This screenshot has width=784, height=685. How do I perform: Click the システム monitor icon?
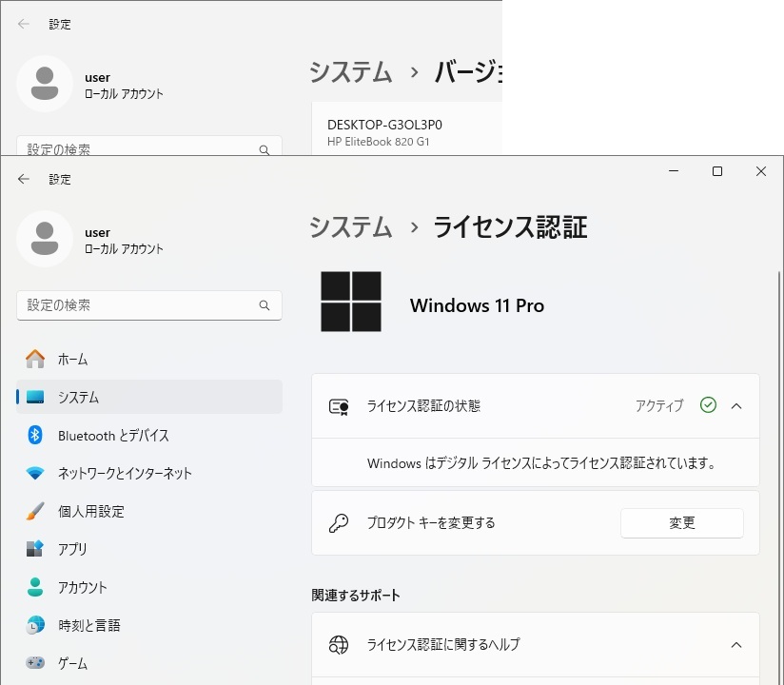click(x=35, y=397)
